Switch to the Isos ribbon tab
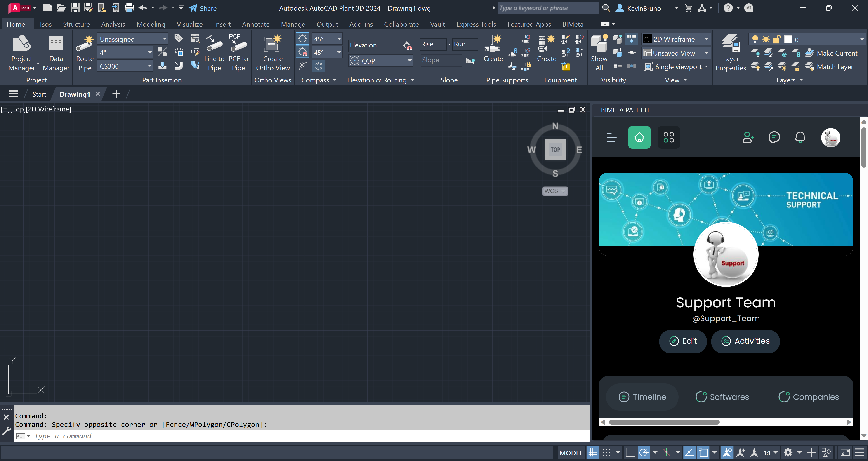868x461 pixels. pos(46,24)
